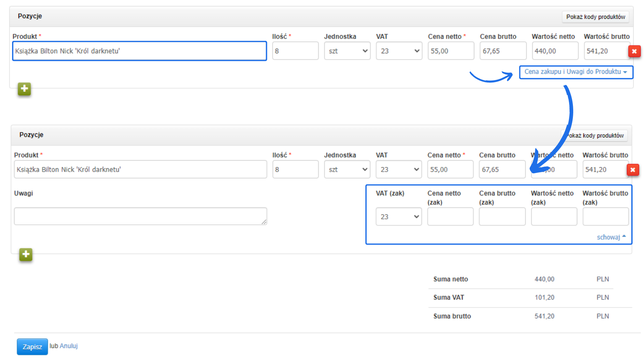The height and width of the screenshot is (362, 644).
Task: Click green plus icon in upper Pozycje panel
Action: click(x=24, y=89)
